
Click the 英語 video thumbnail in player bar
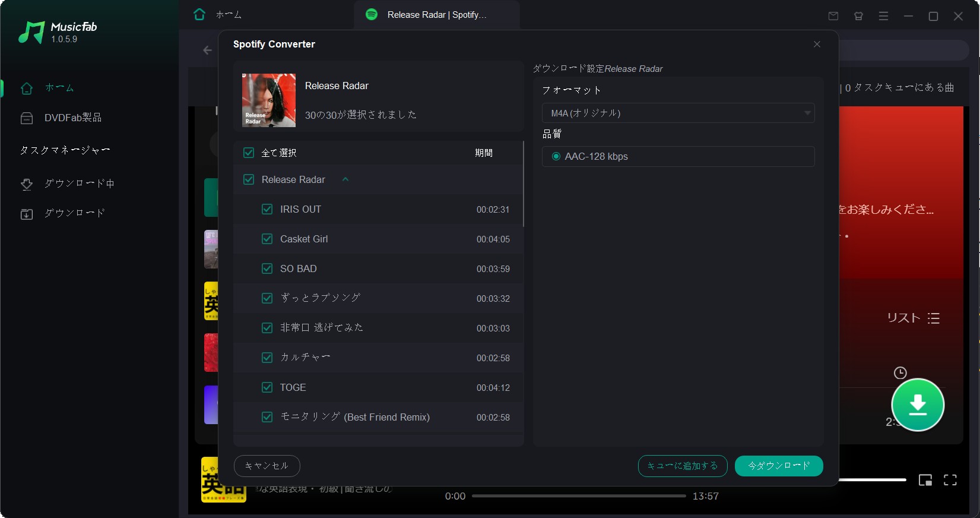click(x=223, y=479)
